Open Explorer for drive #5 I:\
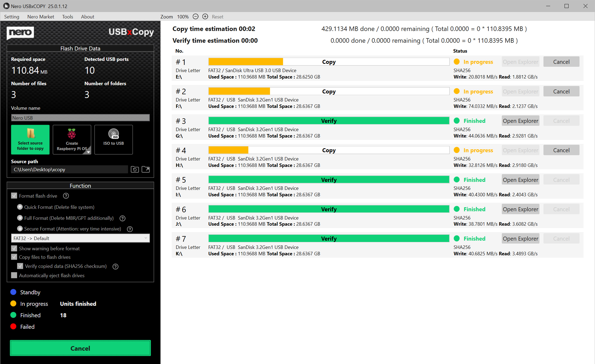Viewport: 595px width, 364px height. (x=520, y=180)
